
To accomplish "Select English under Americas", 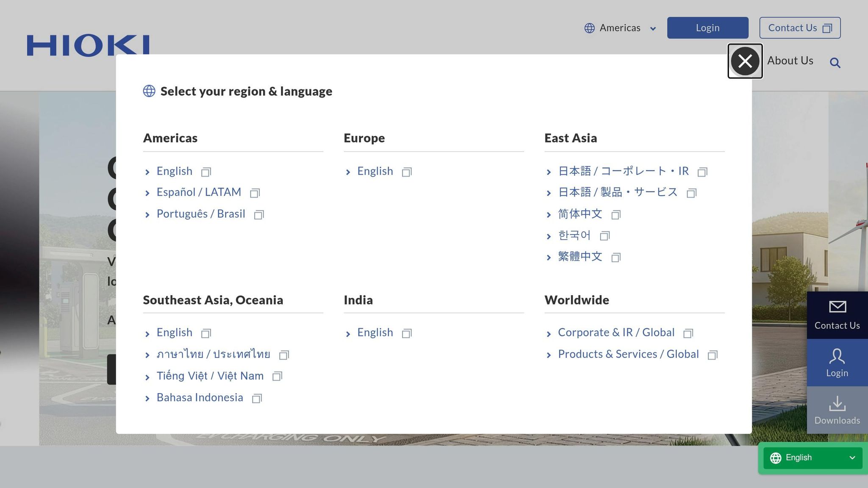I will (174, 171).
